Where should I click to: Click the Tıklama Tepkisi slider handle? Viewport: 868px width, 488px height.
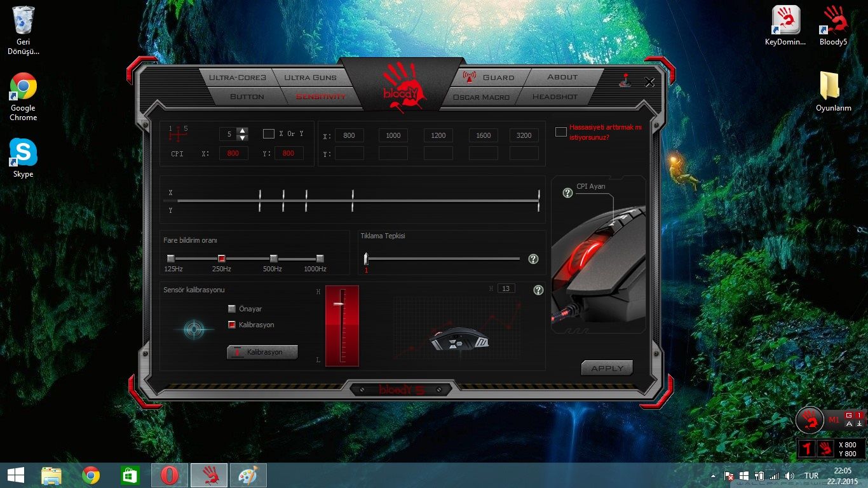click(366, 259)
